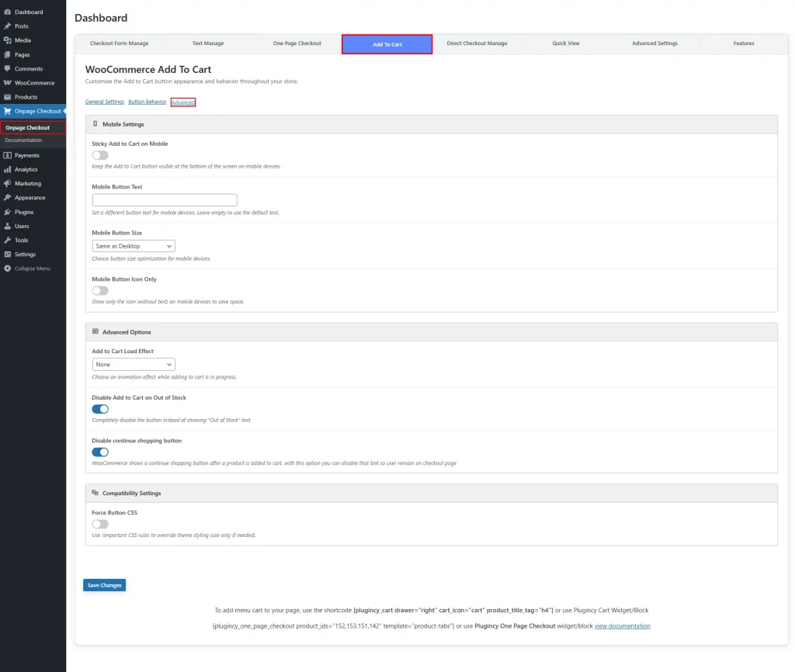The width and height of the screenshot is (795, 672).
Task: Click the Users person icon
Action: (7, 226)
